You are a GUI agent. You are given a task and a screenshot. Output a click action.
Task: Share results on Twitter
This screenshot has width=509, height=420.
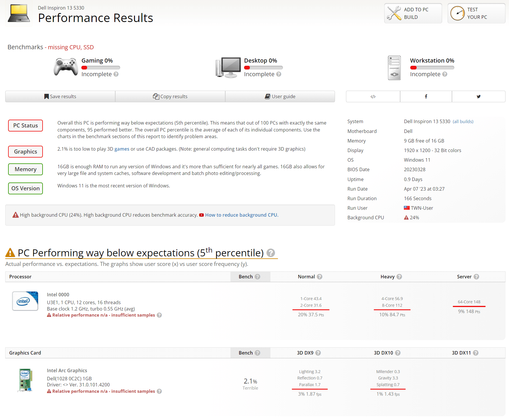click(479, 96)
